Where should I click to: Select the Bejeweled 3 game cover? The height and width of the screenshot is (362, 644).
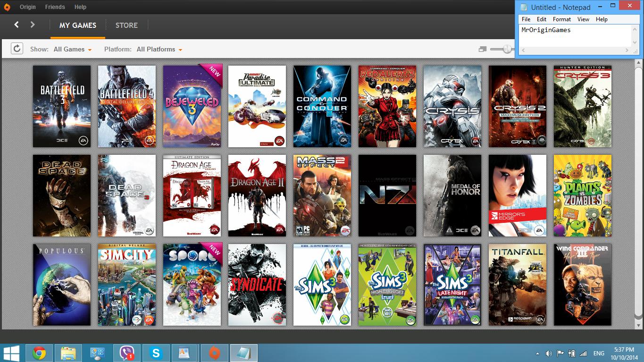(x=192, y=106)
